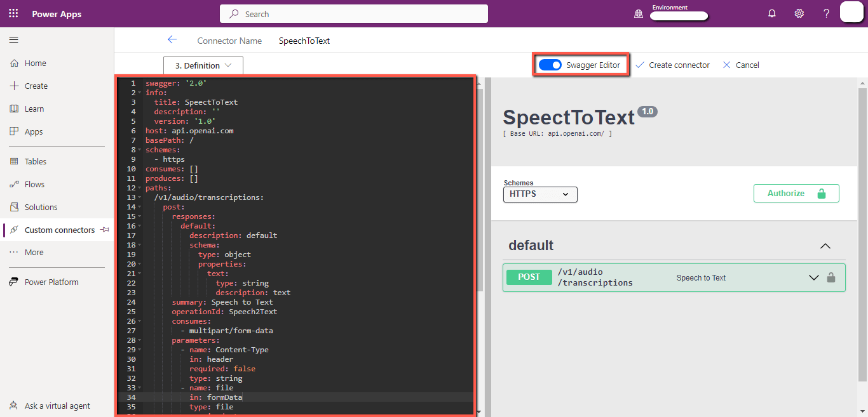Click the Custom connectors plug icon
Image resolution: width=868 pixels, height=417 pixels.
[14, 230]
